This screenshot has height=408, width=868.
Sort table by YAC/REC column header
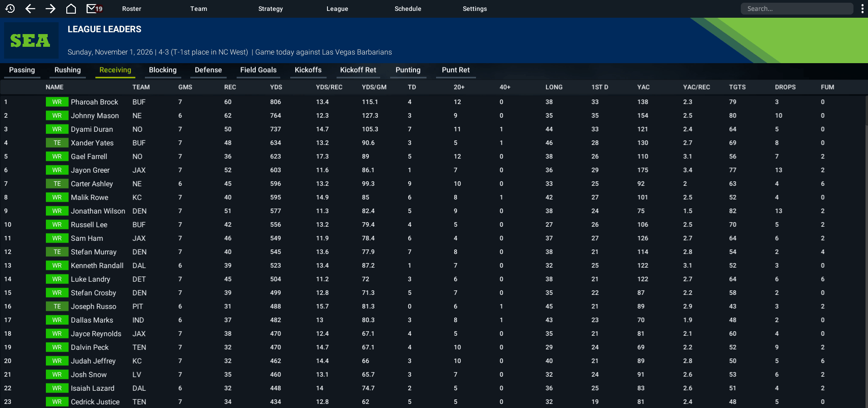[697, 87]
